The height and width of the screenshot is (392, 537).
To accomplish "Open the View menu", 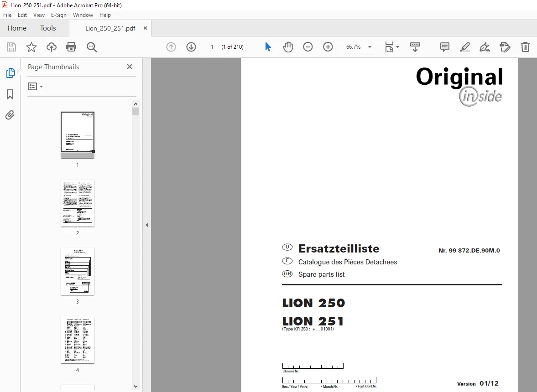I will pyautogui.click(x=39, y=15).
